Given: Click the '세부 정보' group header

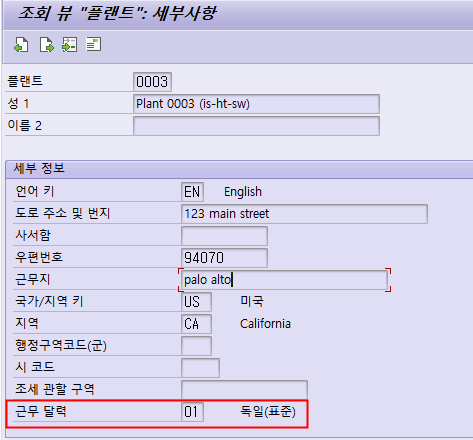Looking at the screenshot, I should tap(39, 168).
